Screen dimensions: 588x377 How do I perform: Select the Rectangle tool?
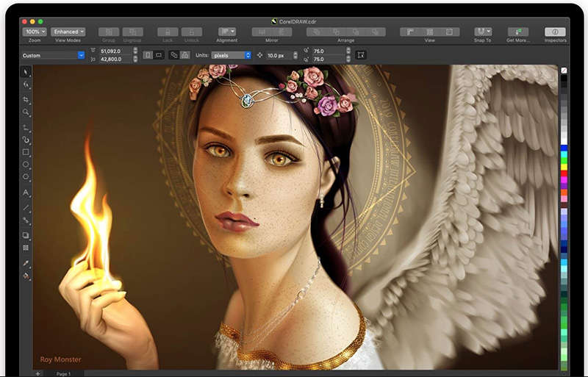[x=26, y=152]
